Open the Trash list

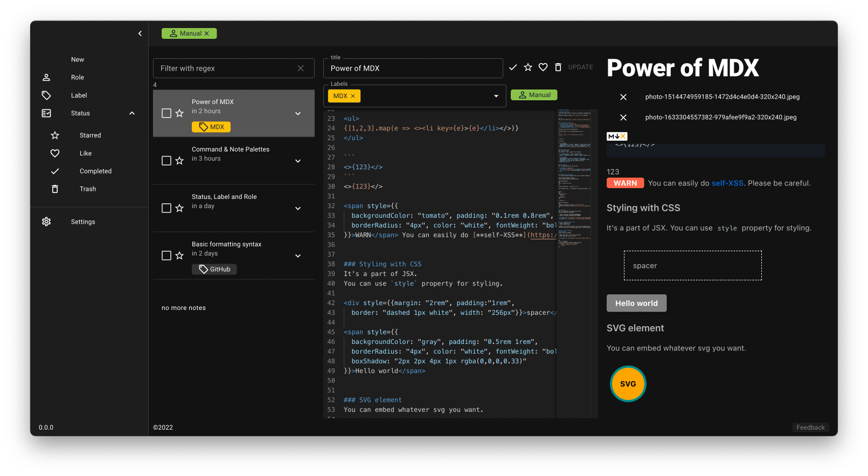pos(89,189)
